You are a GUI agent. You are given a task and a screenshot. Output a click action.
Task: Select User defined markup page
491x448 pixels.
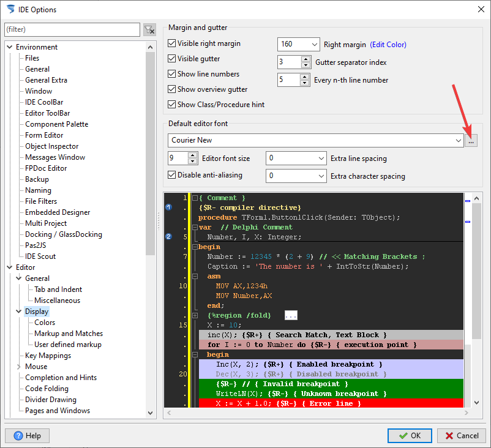[67, 345]
